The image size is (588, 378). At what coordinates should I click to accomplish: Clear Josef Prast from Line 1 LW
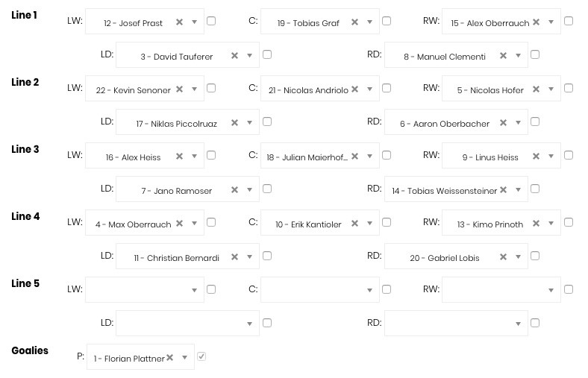179,23
